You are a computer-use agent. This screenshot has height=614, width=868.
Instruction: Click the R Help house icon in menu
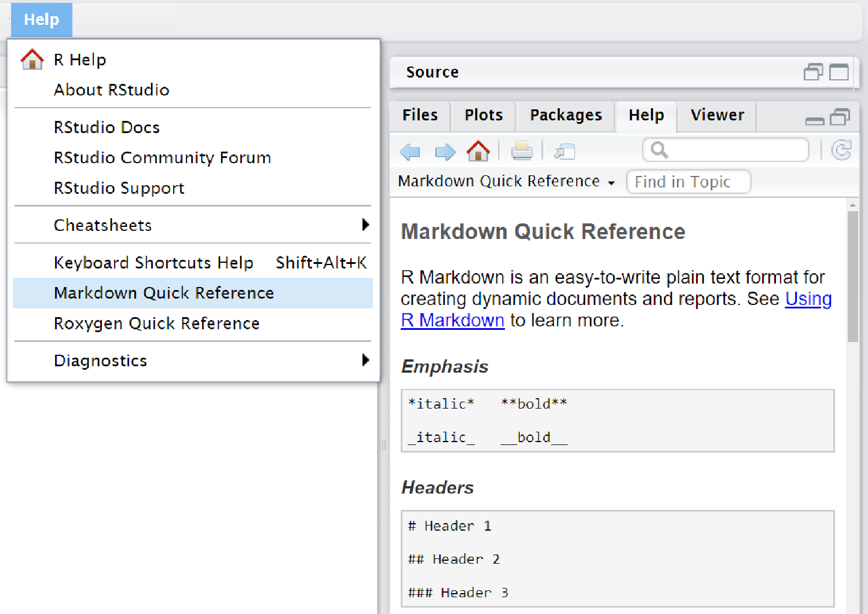[x=32, y=59]
